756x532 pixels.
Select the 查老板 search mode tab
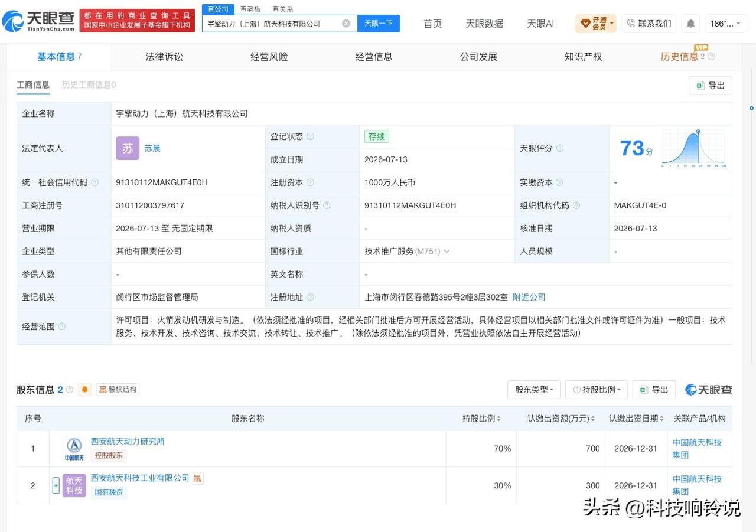click(x=250, y=9)
